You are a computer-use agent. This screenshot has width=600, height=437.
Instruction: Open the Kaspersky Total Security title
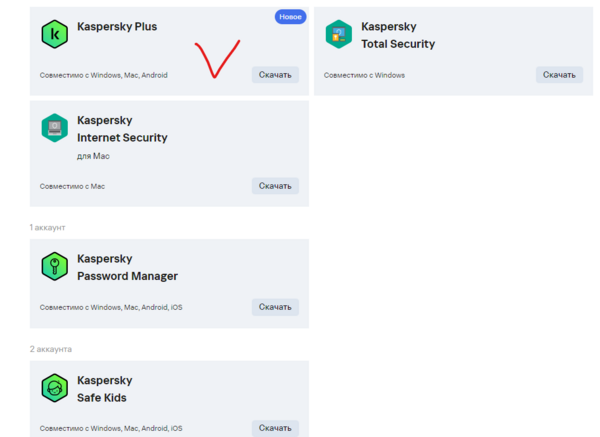click(398, 35)
